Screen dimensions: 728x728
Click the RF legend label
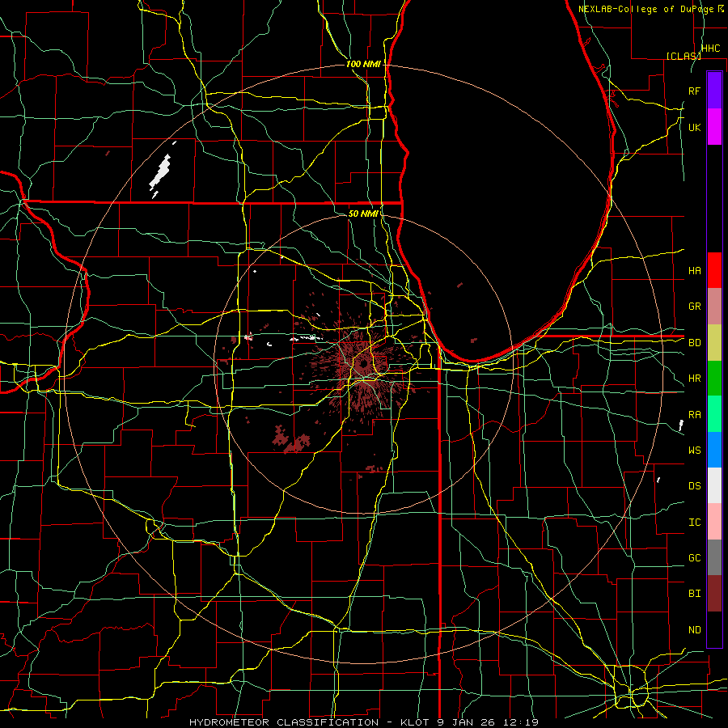tap(694, 91)
